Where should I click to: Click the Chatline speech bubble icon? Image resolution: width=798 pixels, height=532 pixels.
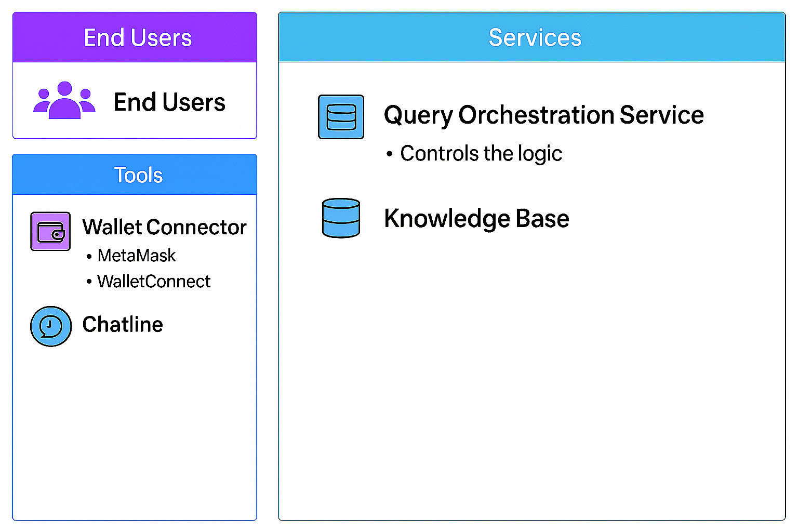50,326
